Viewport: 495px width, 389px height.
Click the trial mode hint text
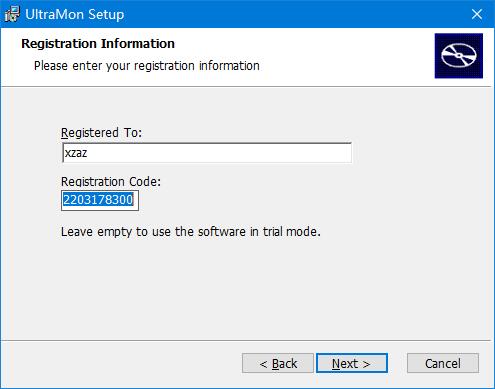(x=191, y=231)
